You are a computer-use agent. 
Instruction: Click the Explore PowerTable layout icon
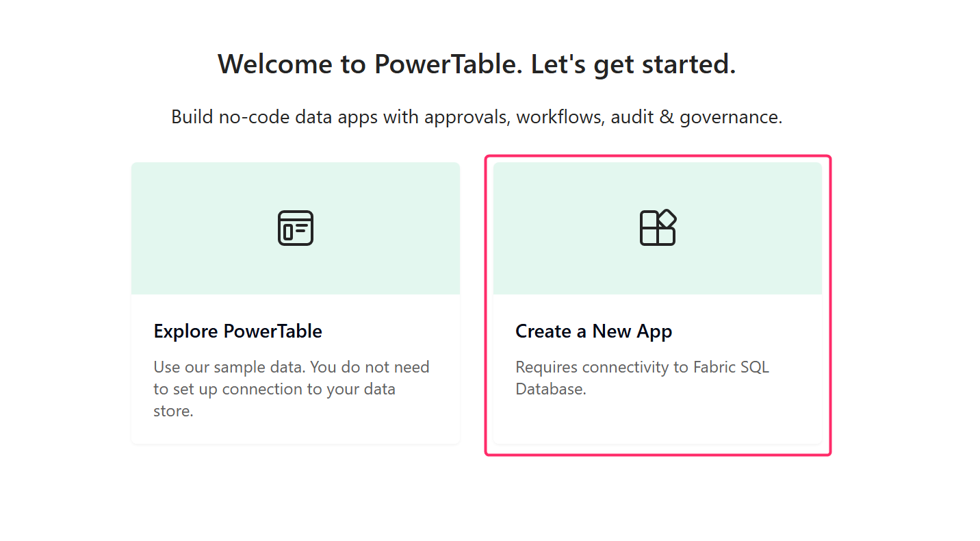[295, 228]
